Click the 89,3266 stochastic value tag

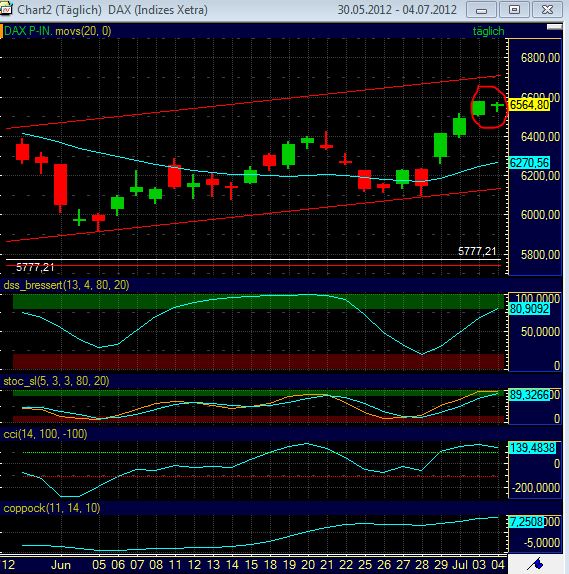[x=529, y=395]
